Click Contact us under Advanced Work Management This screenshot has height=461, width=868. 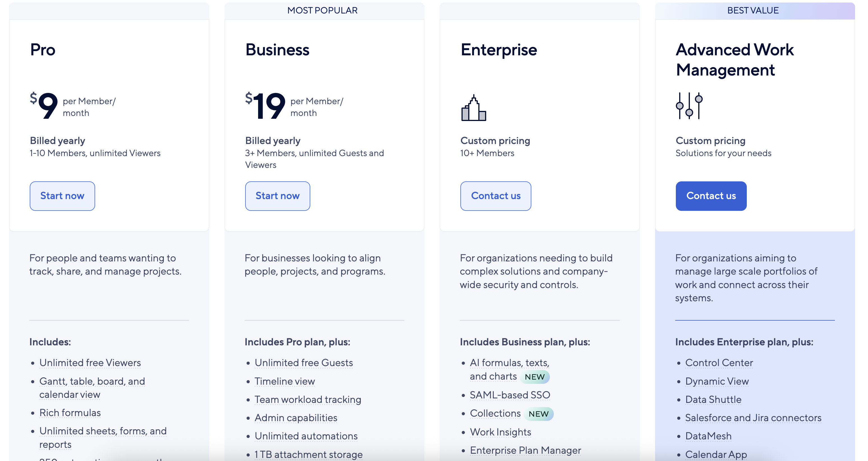[711, 196]
